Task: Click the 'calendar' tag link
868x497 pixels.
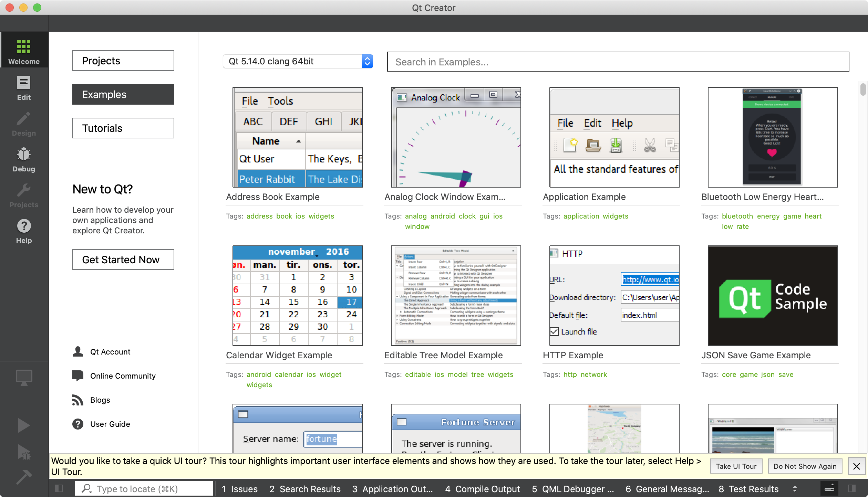Action: 289,374
